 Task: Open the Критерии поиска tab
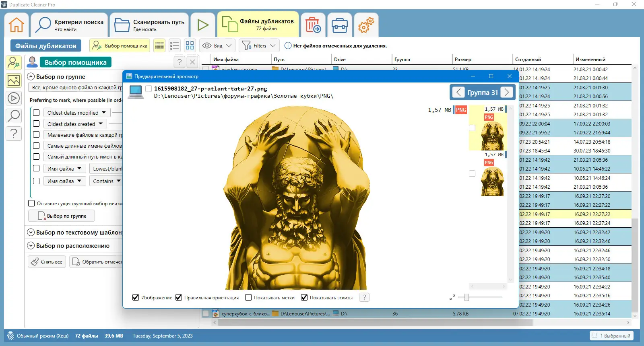pos(69,25)
